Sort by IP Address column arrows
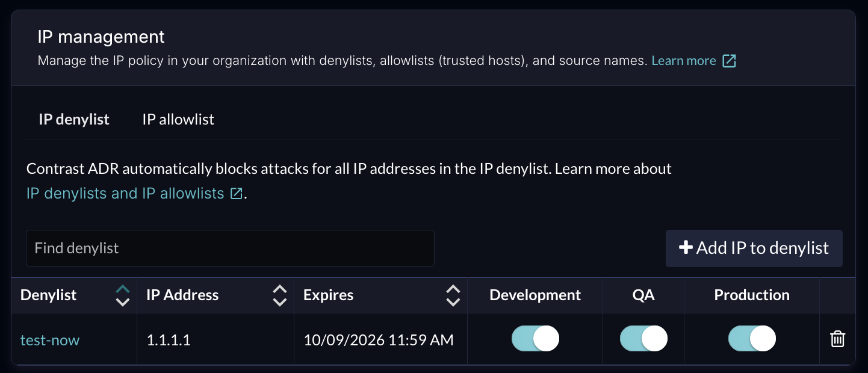This screenshot has height=373, width=868. 279,295
